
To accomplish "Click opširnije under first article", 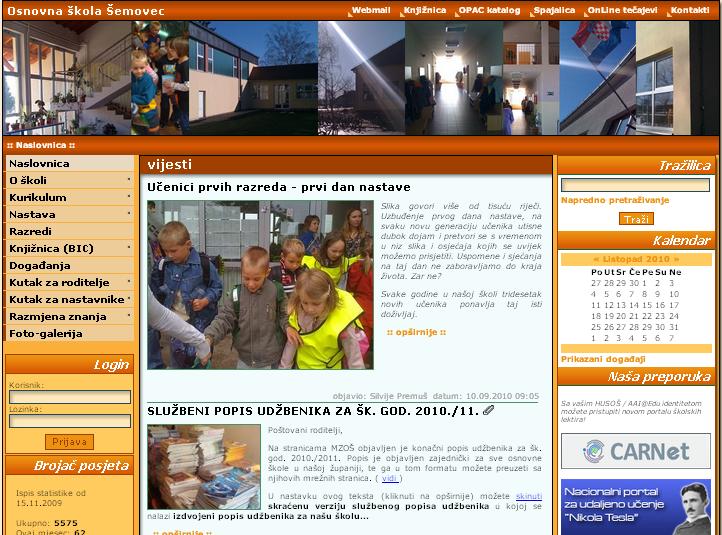I will [x=416, y=332].
